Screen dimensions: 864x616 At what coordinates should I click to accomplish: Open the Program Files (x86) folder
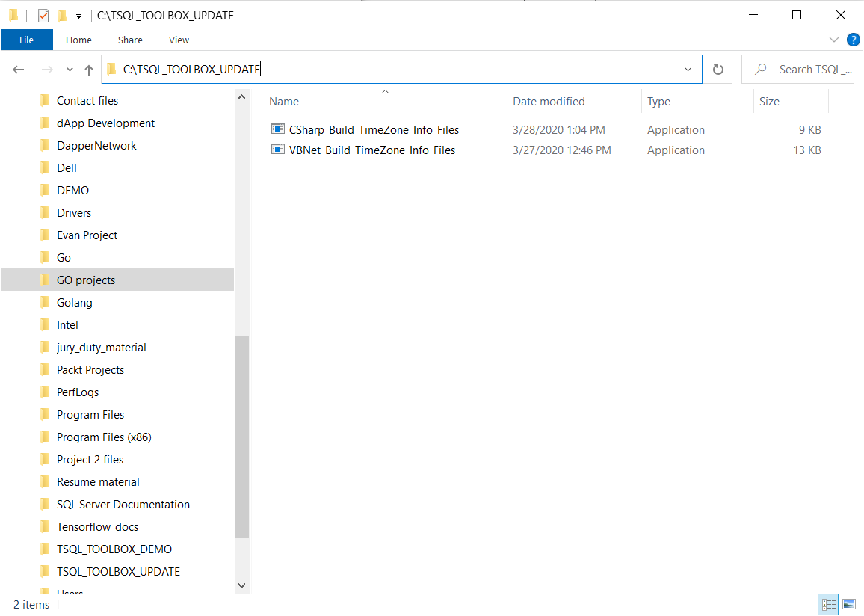coord(104,437)
